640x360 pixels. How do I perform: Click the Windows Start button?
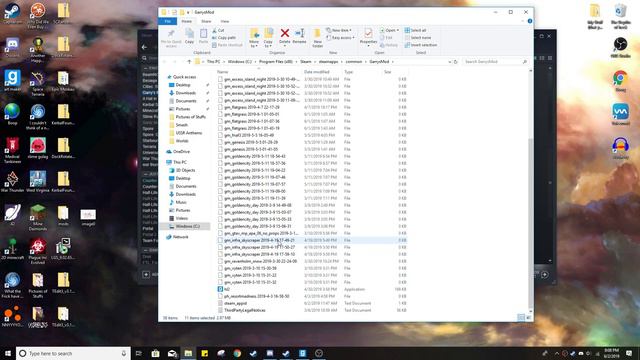[x=8, y=353]
